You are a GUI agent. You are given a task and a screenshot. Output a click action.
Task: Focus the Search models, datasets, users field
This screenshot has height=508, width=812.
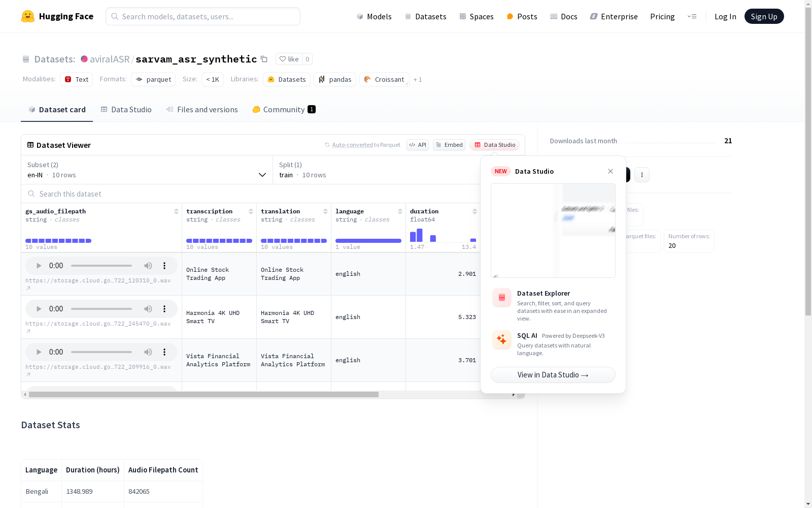(203, 16)
